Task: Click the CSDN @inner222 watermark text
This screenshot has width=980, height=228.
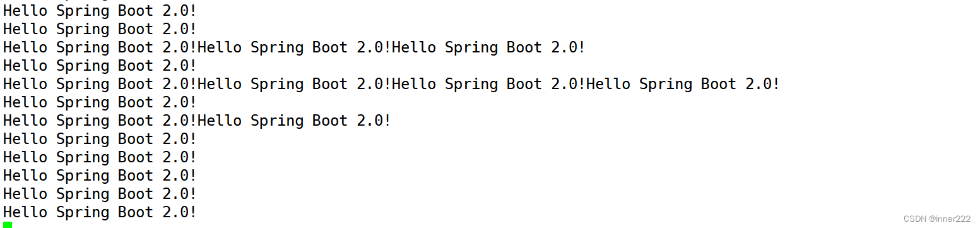Action: click(x=936, y=219)
